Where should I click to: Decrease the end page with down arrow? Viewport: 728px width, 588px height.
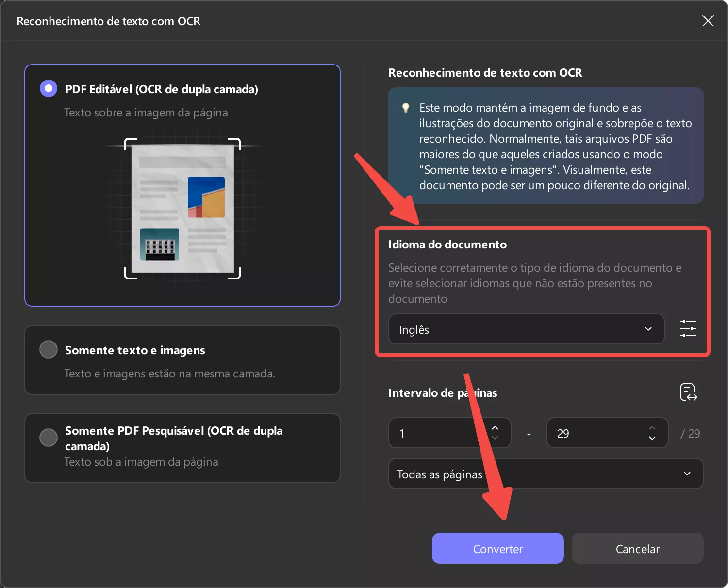click(x=652, y=439)
